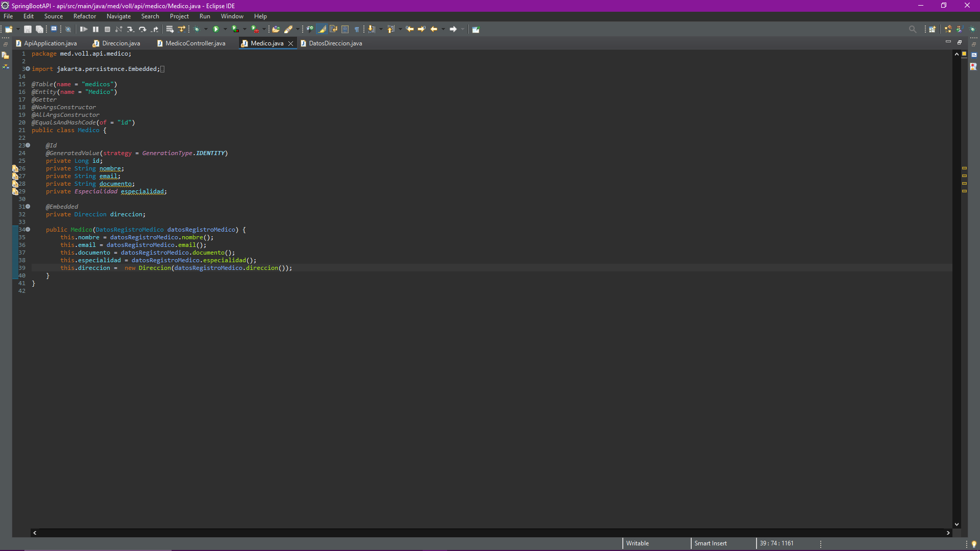Viewport: 980px width, 551px height.
Task: Click the Run button to execute
Action: coord(215,29)
